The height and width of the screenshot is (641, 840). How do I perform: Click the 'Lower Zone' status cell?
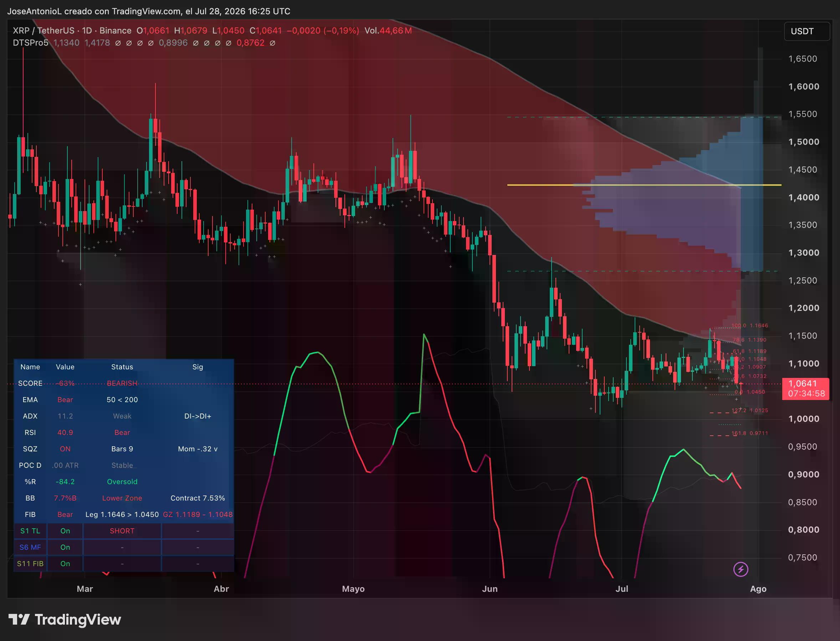coord(122,498)
